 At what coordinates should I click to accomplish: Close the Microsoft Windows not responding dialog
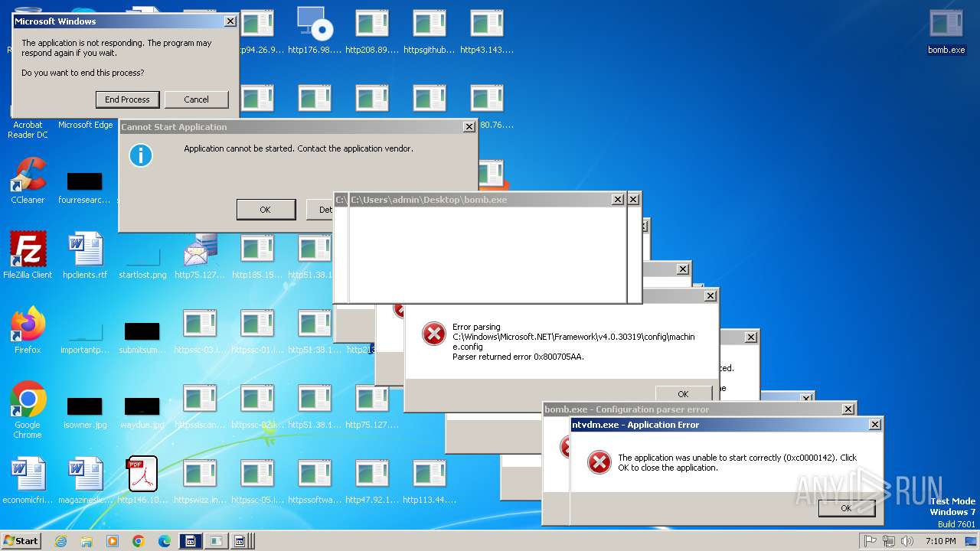coord(230,21)
